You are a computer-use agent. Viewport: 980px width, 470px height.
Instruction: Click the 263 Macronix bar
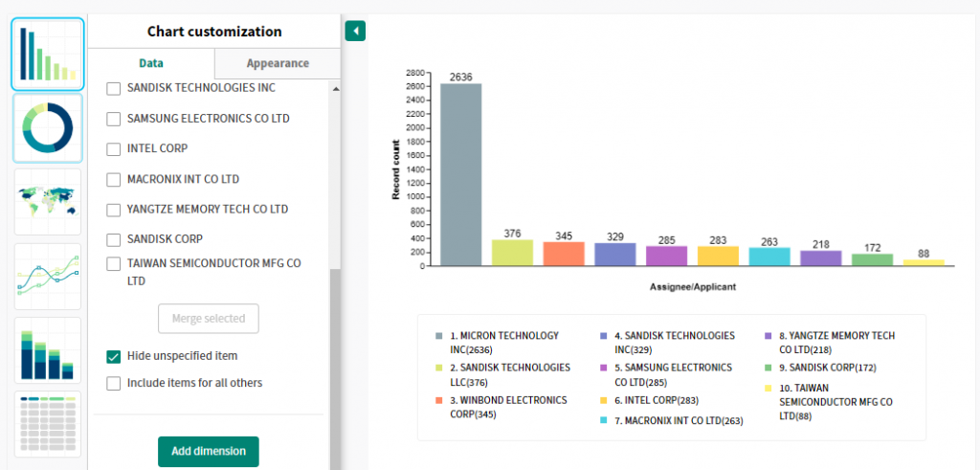click(x=769, y=257)
